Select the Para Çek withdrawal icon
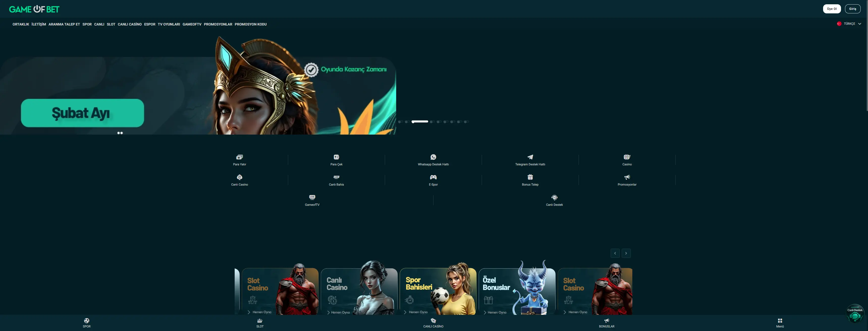This screenshot has height=331, width=868. pos(336,157)
